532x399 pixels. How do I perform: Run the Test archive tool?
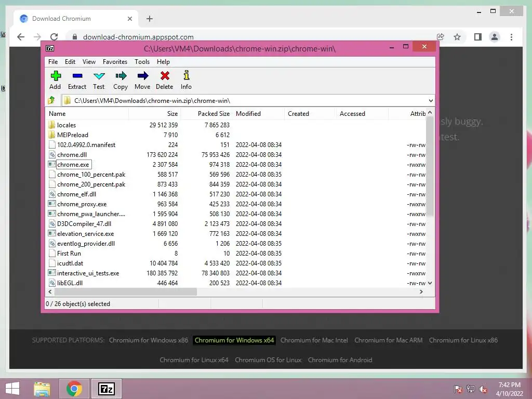click(99, 76)
